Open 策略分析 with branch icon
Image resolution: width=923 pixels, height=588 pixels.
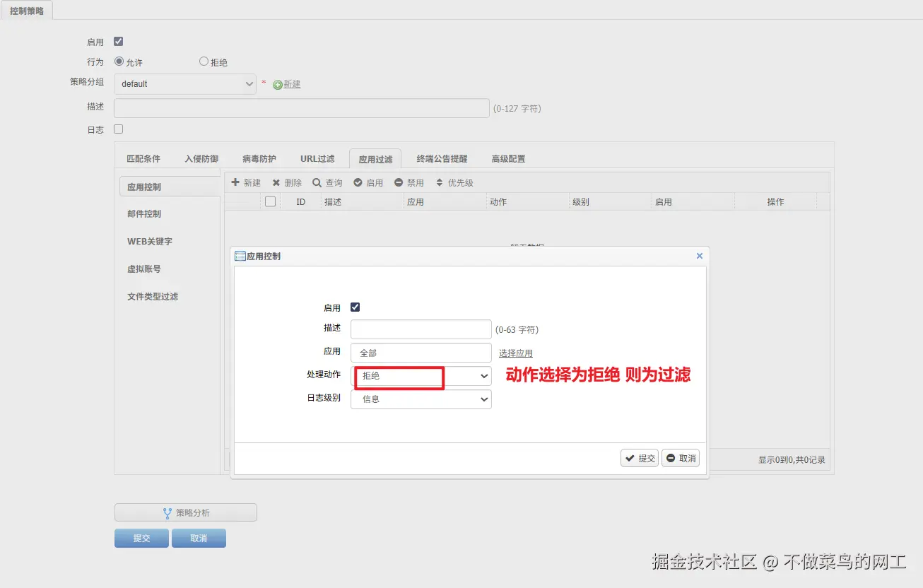(186, 513)
